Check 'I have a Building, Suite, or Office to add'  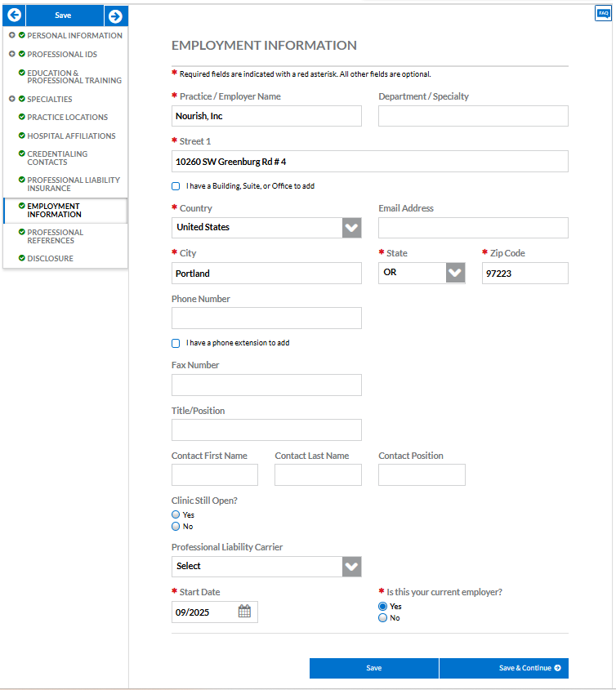click(x=176, y=186)
